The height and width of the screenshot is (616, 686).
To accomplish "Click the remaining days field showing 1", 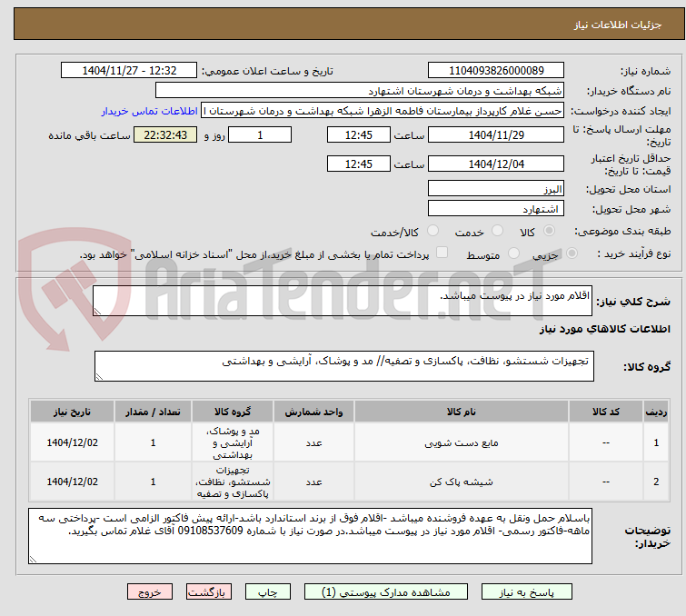I will 260,134.
